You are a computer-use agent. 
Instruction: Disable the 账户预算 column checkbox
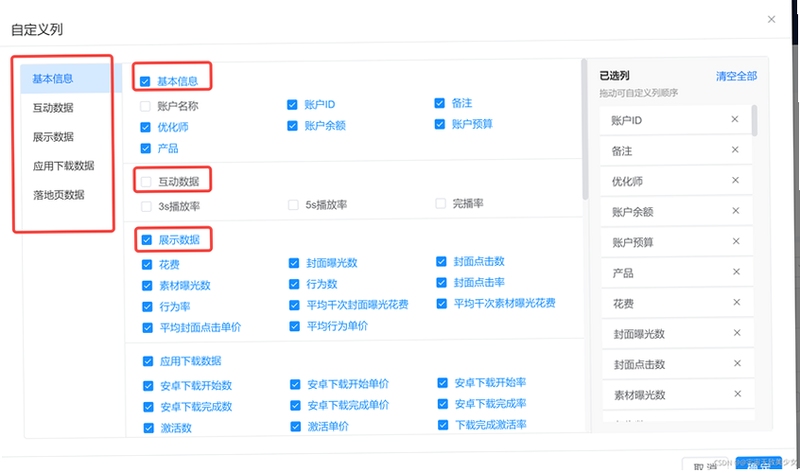[x=440, y=124]
